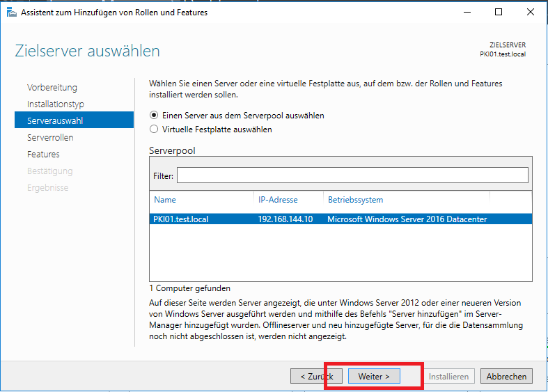Minimize the roles and features wizard window
The image size is (548, 392).
[x=467, y=13]
